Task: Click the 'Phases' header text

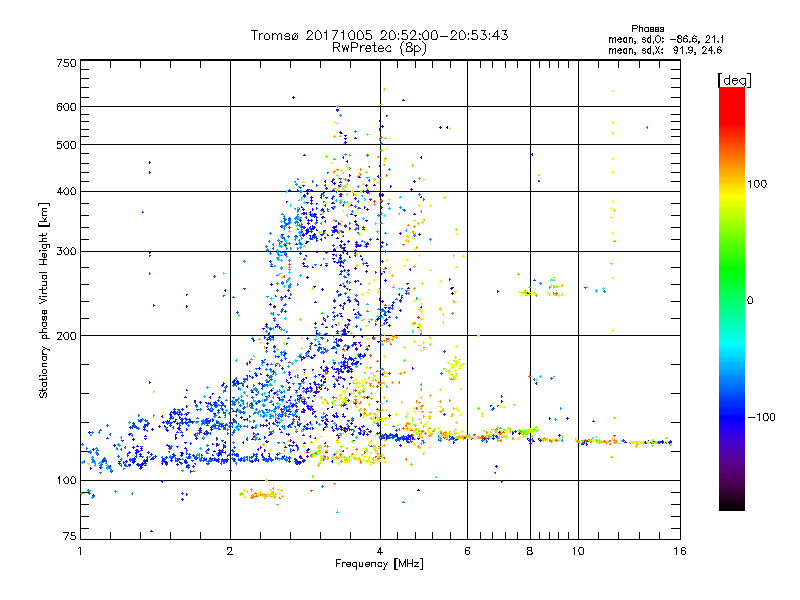Action: [647, 29]
